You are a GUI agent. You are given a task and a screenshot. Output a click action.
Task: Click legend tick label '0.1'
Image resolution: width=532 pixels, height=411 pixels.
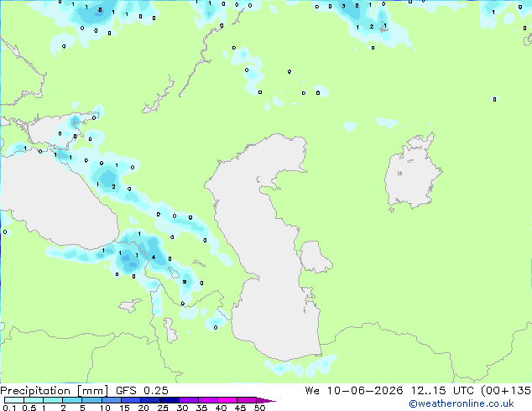coord(9,408)
